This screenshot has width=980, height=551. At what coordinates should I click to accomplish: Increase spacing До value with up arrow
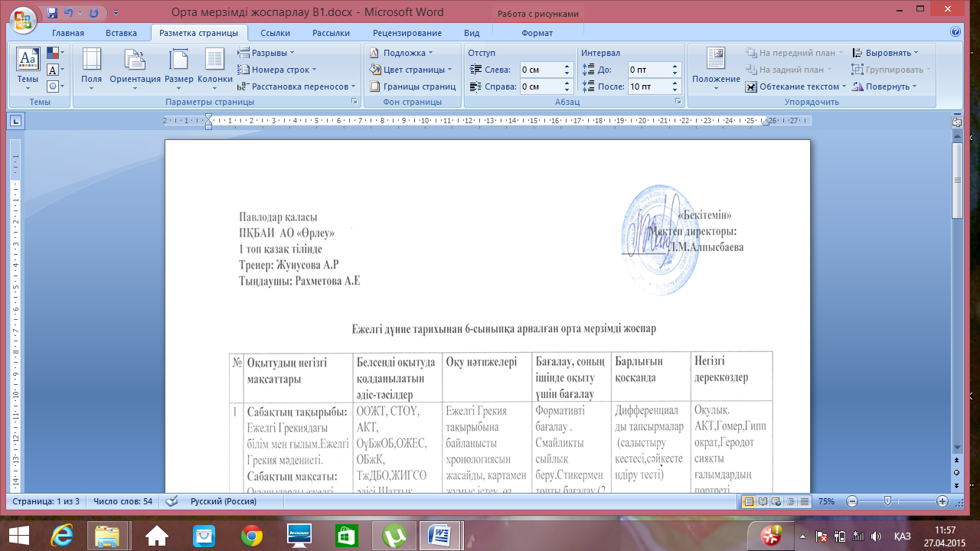(x=675, y=66)
